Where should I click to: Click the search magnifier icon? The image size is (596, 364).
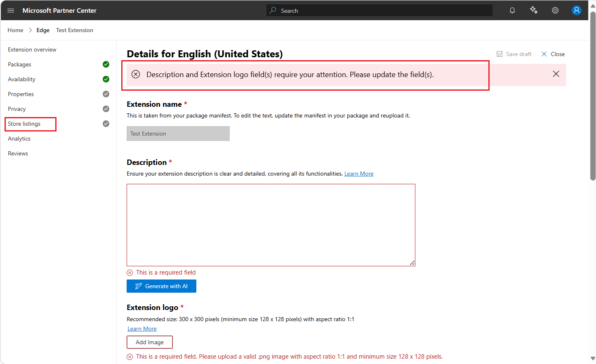273,10
